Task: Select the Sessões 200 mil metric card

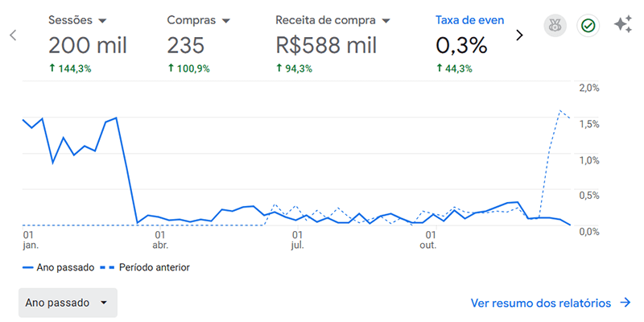Action: [87, 45]
